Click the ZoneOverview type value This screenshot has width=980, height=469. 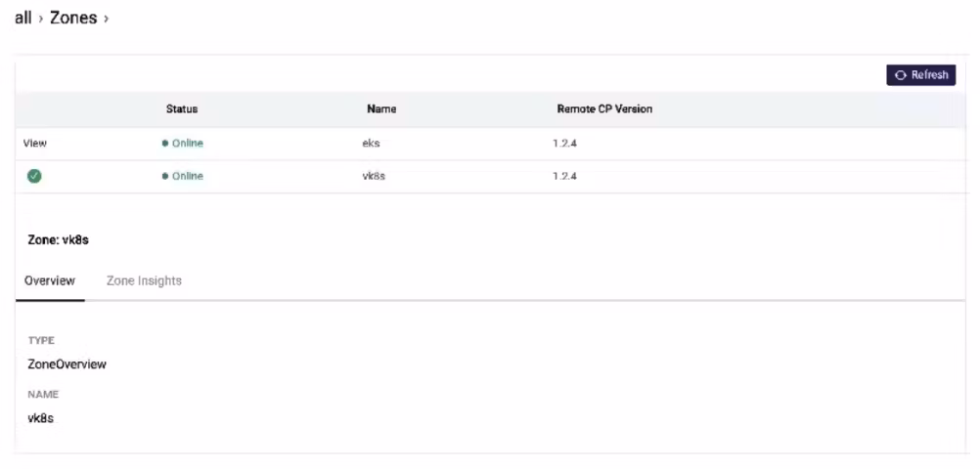pos(67,364)
